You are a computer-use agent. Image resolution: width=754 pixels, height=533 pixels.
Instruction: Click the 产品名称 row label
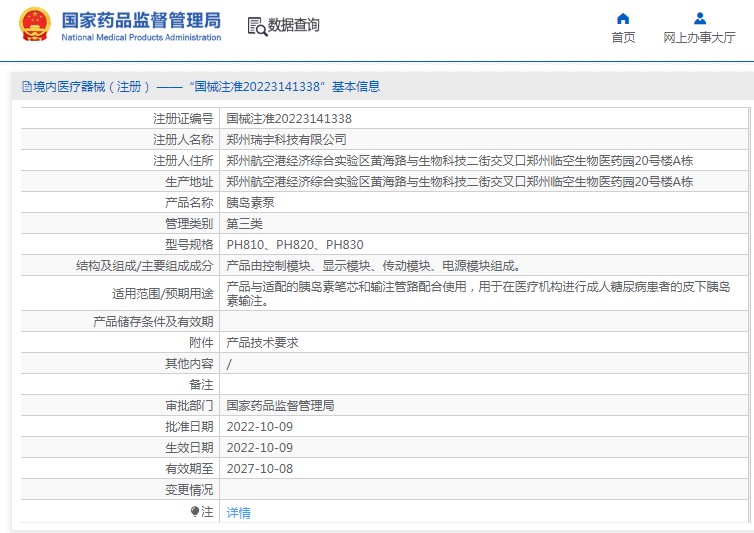click(x=189, y=203)
